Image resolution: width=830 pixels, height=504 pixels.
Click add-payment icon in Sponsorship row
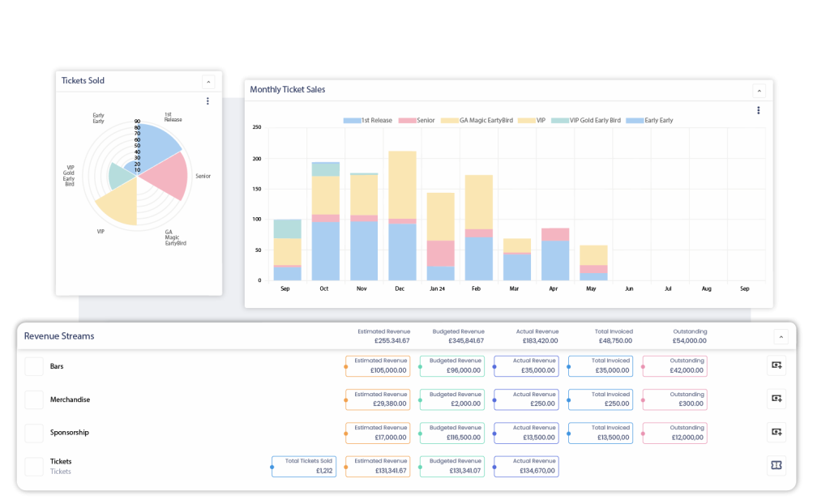tap(776, 432)
